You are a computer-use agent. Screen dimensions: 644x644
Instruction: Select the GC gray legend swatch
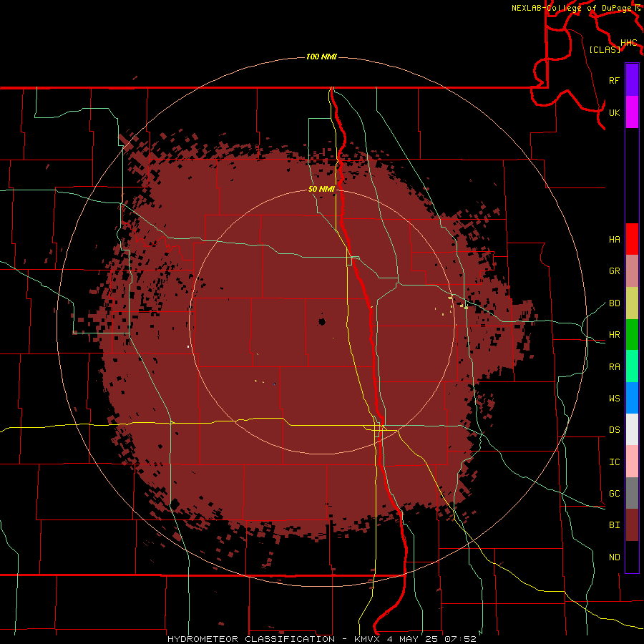[632, 493]
